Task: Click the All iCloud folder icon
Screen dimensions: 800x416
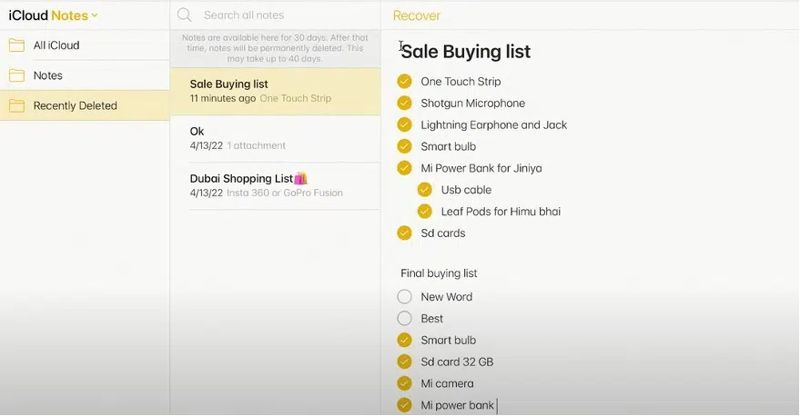Action: click(16, 45)
